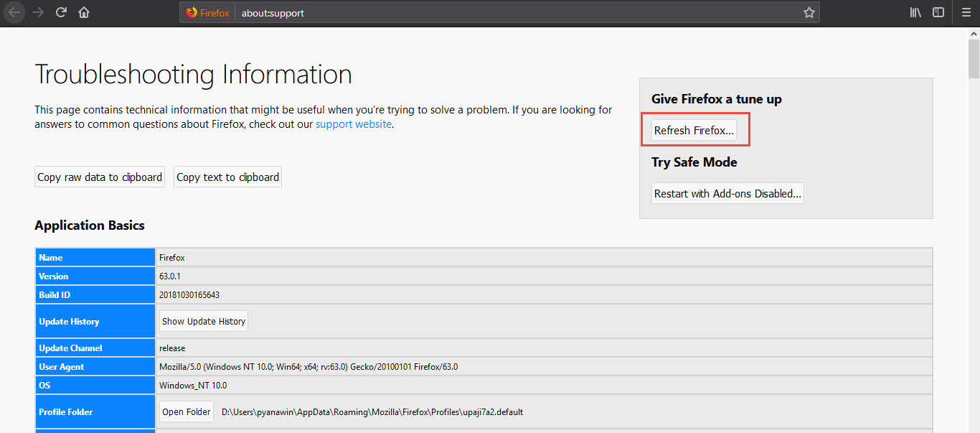Click the Build ID row header cell
This screenshot has height=433, width=980.
[x=95, y=295]
